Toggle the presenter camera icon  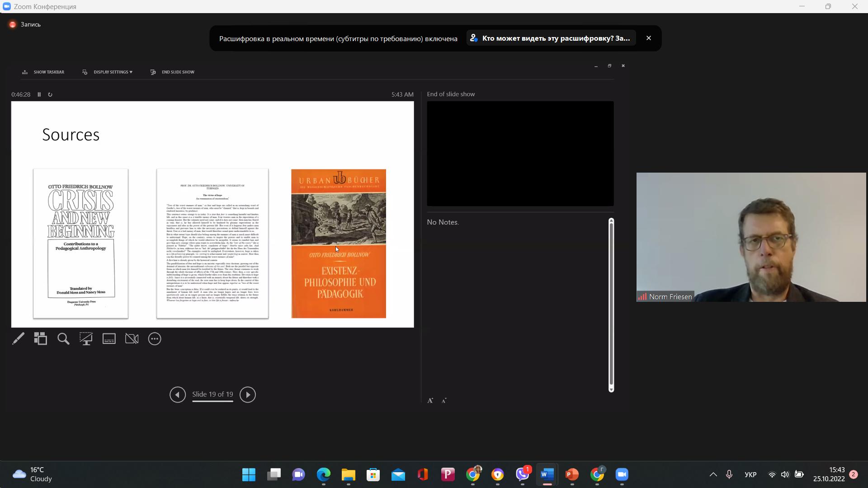click(132, 339)
